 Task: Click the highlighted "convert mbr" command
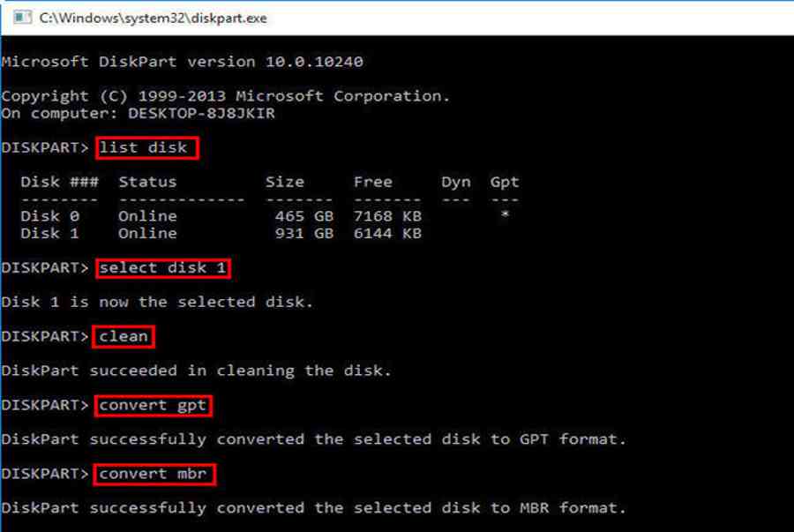click(154, 475)
